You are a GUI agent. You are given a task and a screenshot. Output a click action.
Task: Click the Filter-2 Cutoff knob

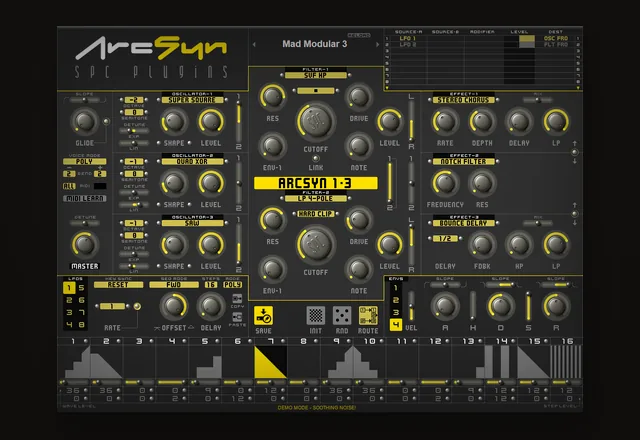point(316,244)
